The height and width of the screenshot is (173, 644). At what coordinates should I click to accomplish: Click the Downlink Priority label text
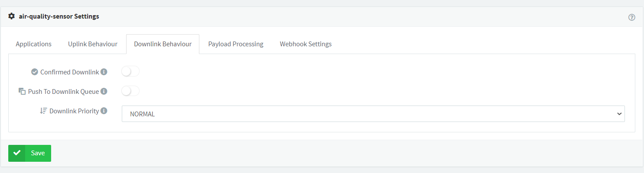(x=74, y=111)
